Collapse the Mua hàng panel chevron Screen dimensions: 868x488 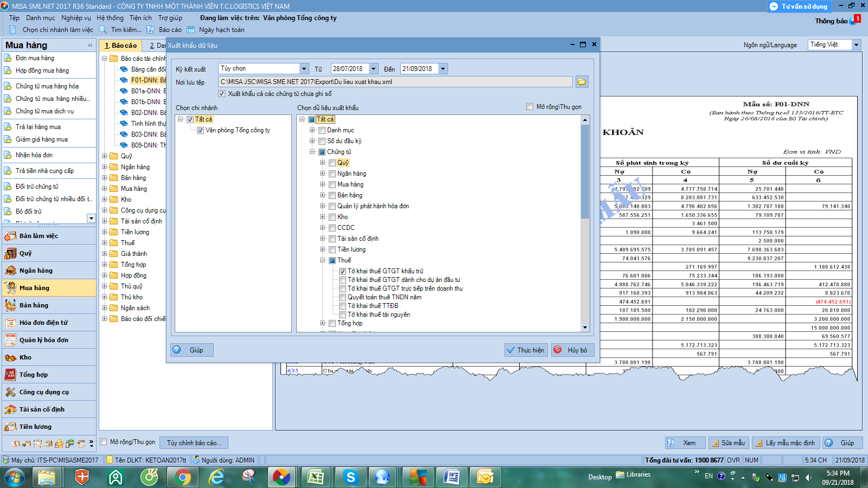click(90, 46)
